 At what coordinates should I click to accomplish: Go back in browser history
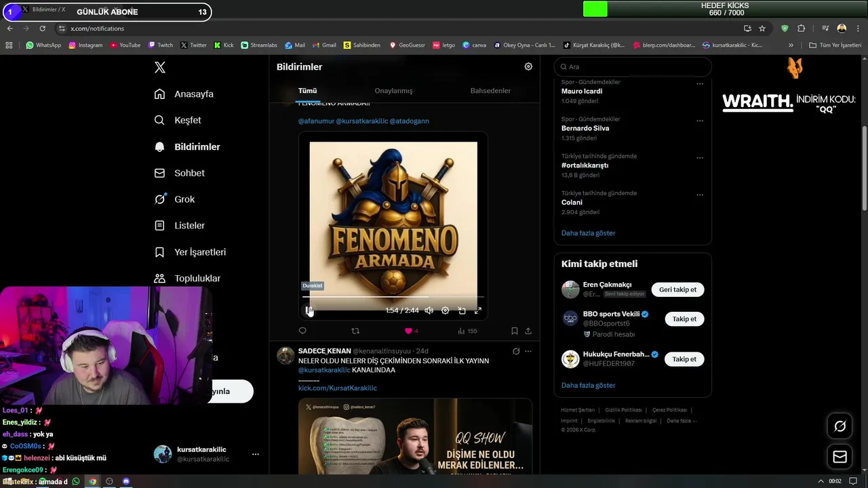10,28
